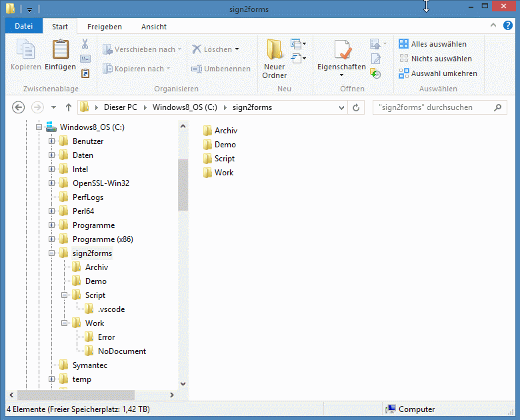Screen dimensions: 520x420
Task: Click the Verlauf history icon
Action: 376,73
